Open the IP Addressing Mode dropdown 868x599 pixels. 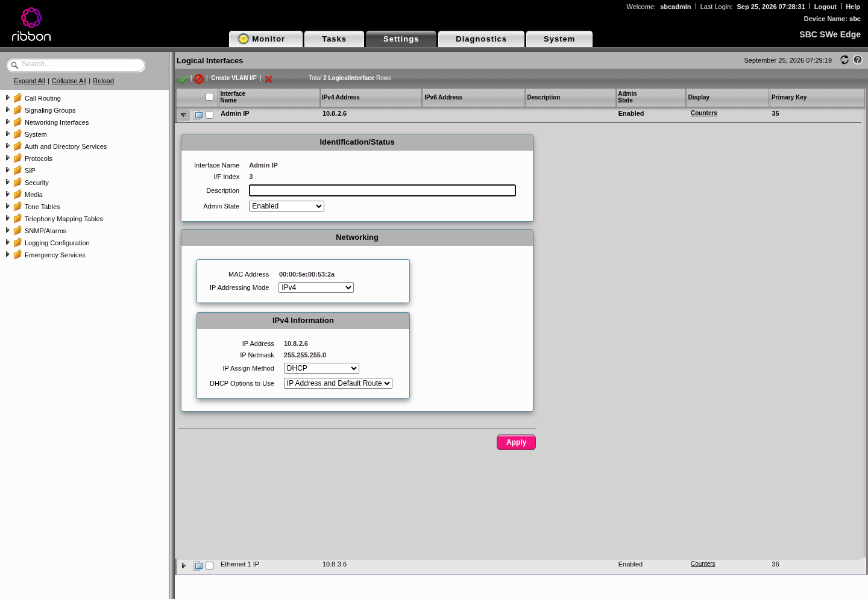click(x=316, y=287)
